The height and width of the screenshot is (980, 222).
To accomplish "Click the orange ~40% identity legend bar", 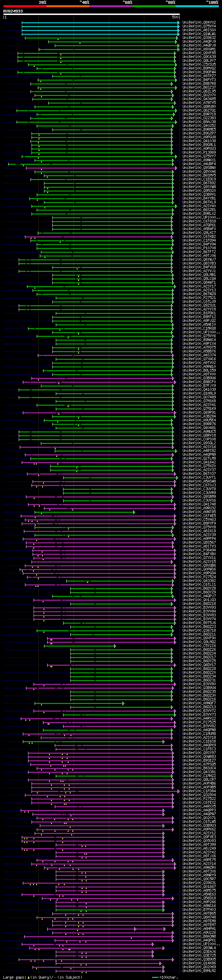I will [68, 6].
